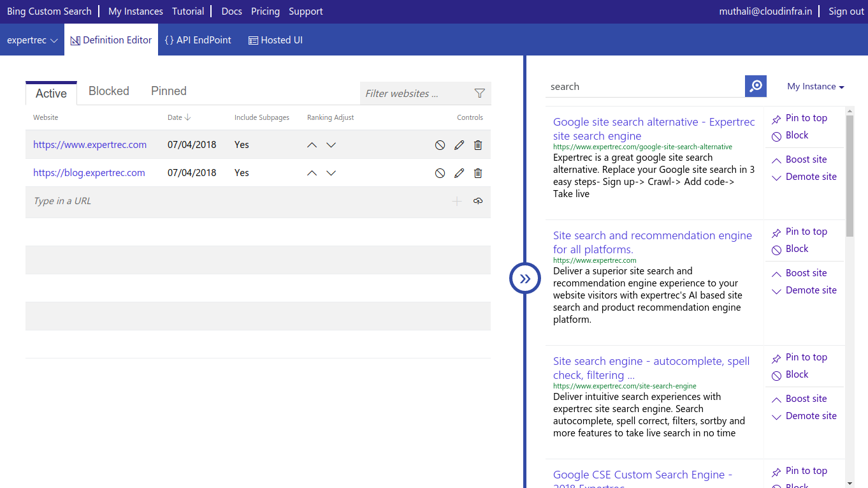Viewport: 868px width, 488px height.
Task: Lower blog.expertrec.com ranking with the down arrow
Action: pyautogui.click(x=331, y=172)
